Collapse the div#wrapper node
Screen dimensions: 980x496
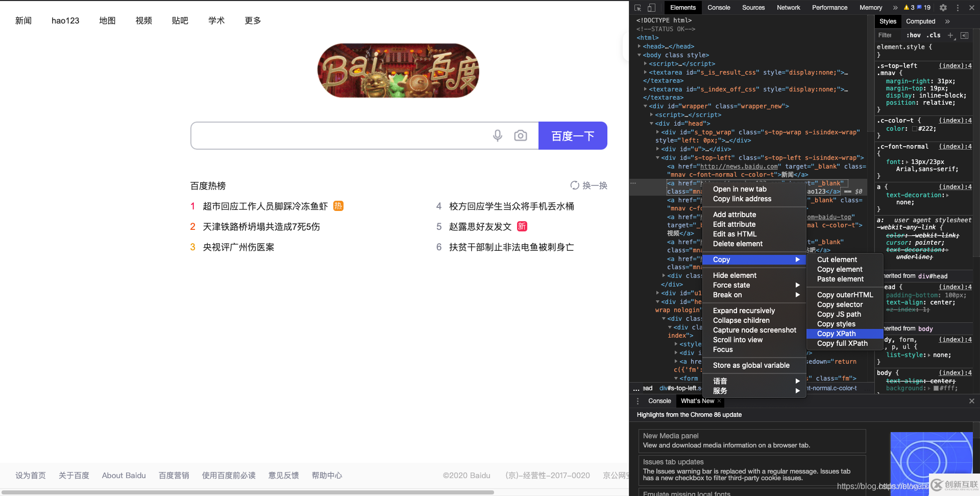tap(645, 106)
